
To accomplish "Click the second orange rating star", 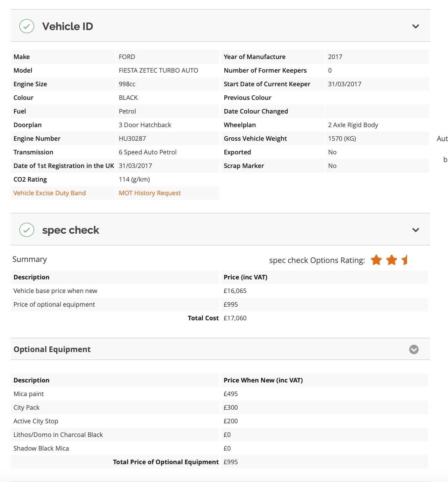I will click(x=392, y=260).
